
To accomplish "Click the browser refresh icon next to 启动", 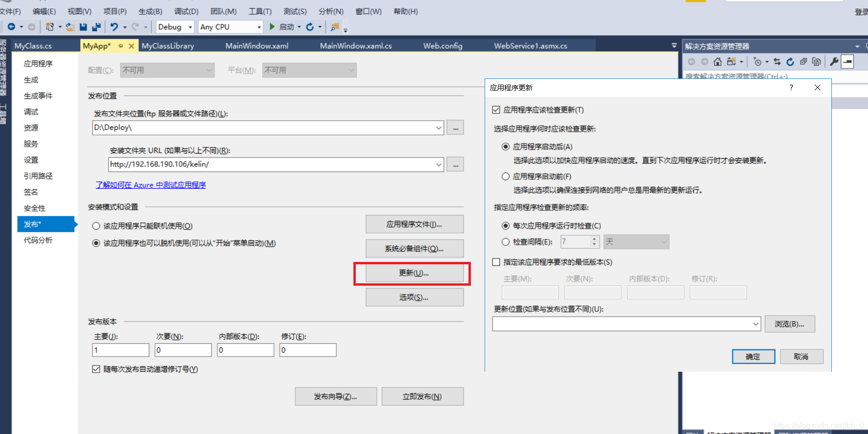I will [x=310, y=27].
